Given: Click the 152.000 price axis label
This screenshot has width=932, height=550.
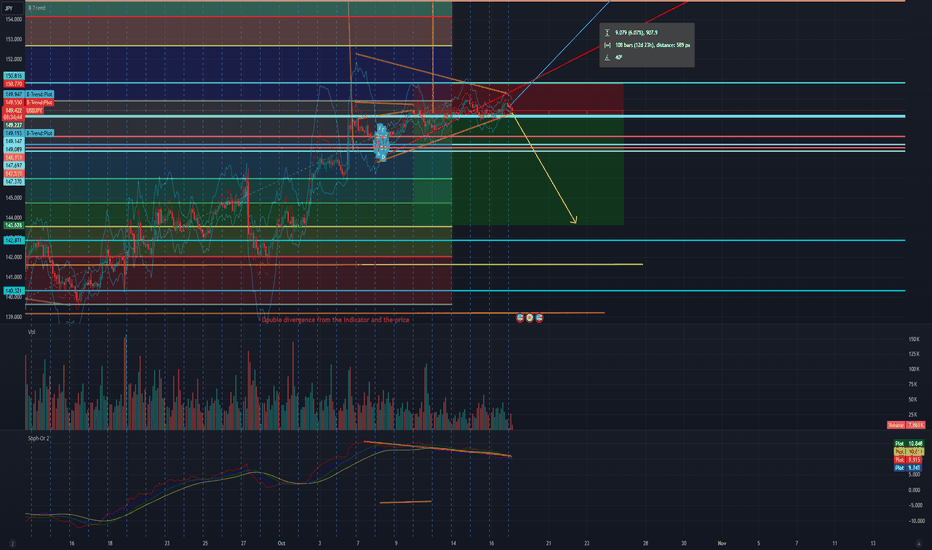Looking at the screenshot, I should pyautogui.click(x=14, y=59).
